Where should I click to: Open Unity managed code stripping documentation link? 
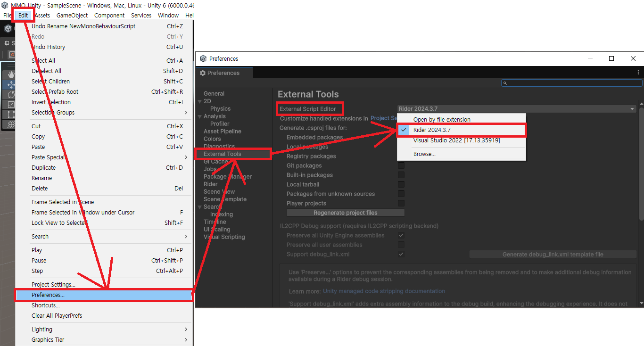pyautogui.click(x=384, y=291)
